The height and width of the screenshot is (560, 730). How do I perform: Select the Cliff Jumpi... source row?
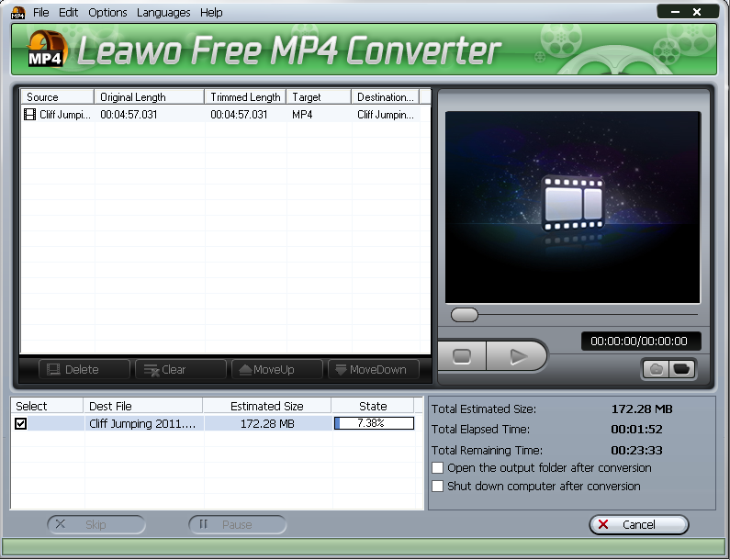220,115
